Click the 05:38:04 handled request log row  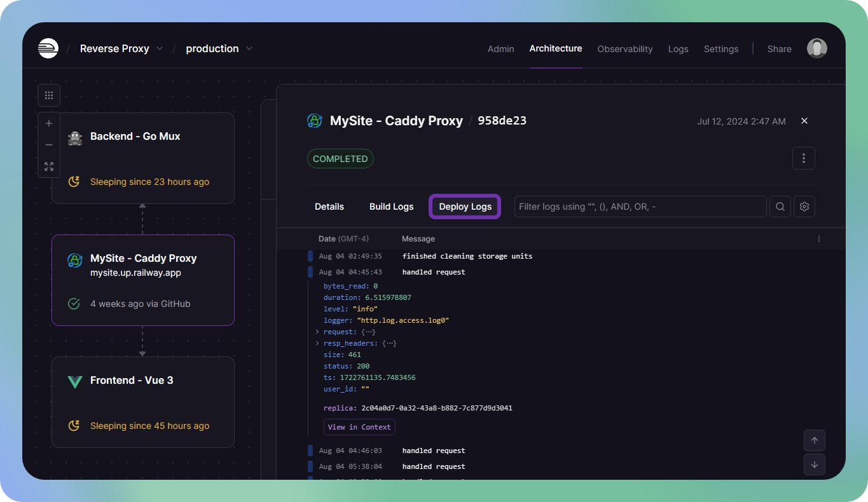click(x=561, y=466)
